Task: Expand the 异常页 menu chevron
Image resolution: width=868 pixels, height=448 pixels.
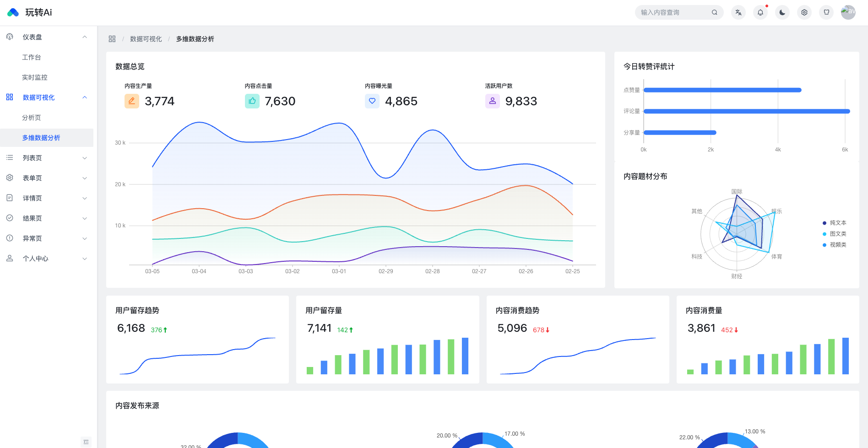Action: click(x=85, y=238)
